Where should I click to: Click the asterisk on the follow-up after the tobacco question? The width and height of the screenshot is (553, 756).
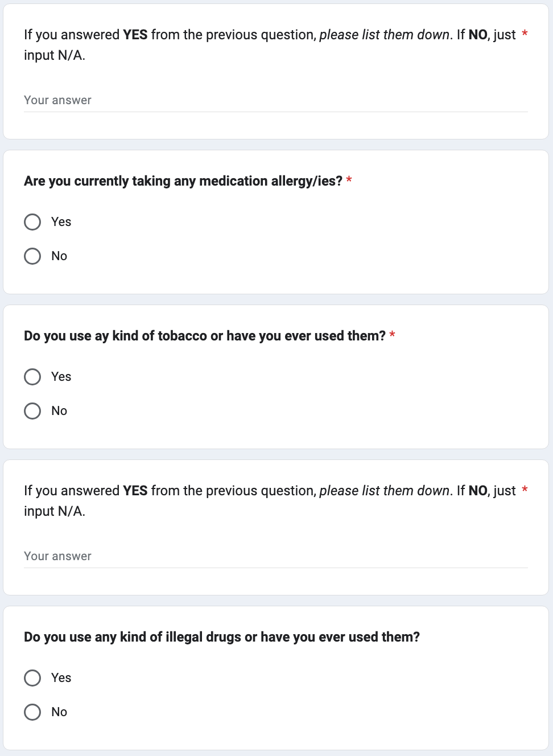tap(525, 490)
